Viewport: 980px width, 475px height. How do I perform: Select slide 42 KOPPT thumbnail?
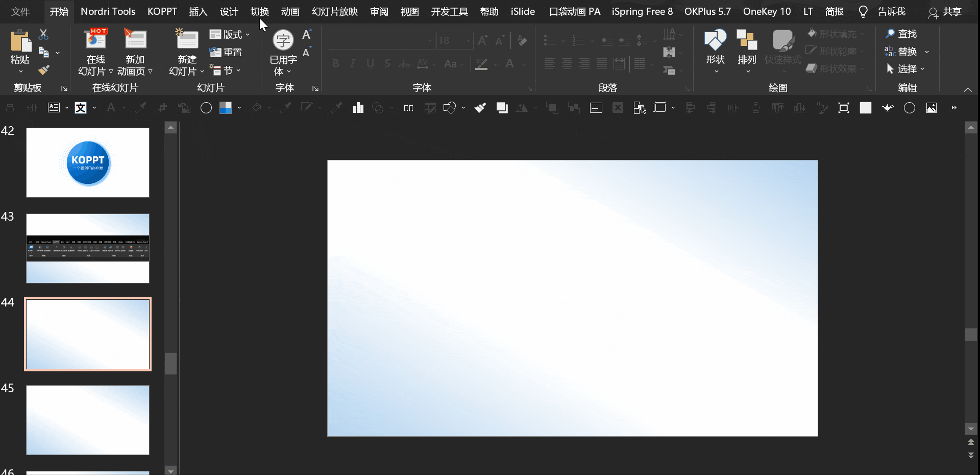(88, 162)
